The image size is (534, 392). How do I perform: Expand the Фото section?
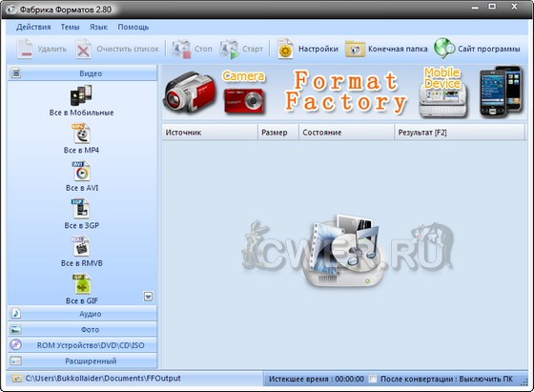pyautogui.click(x=82, y=329)
